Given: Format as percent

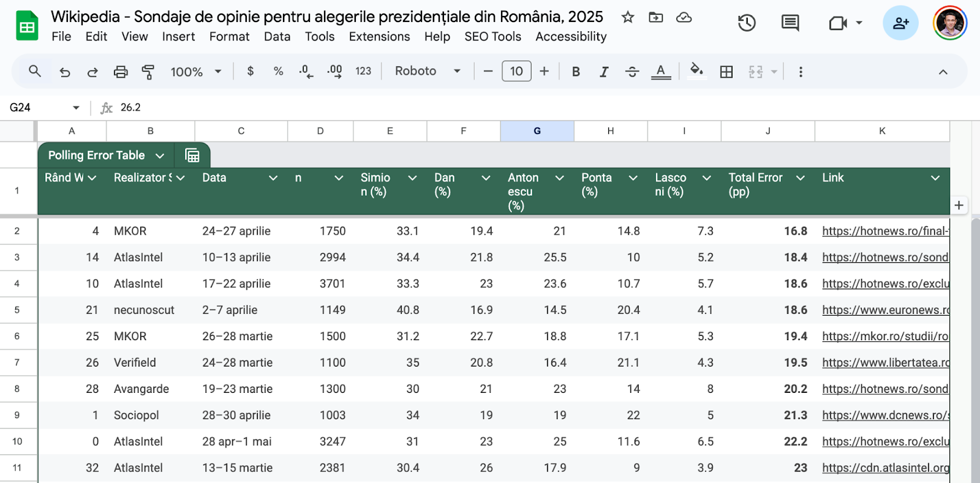Looking at the screenshot, I should coord(278,71).
